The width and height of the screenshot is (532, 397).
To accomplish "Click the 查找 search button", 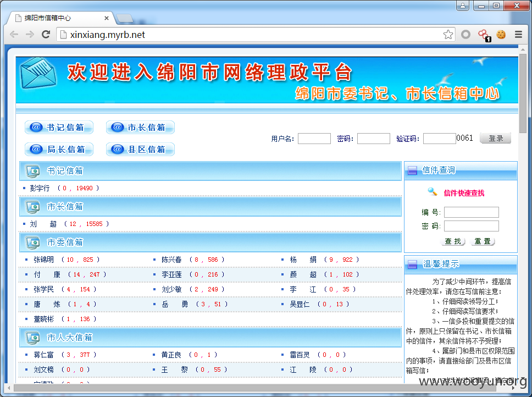I will coord(453,241).
